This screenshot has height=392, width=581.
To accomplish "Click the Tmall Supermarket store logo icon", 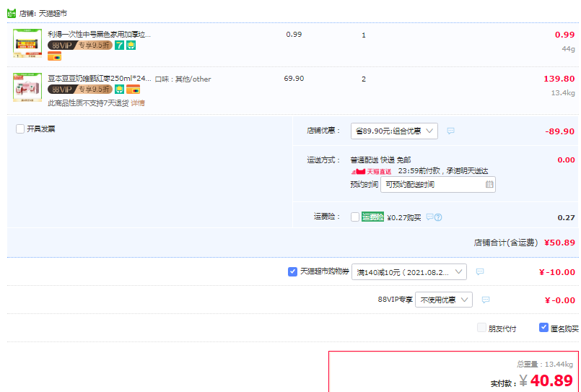I will click(12, 13).
